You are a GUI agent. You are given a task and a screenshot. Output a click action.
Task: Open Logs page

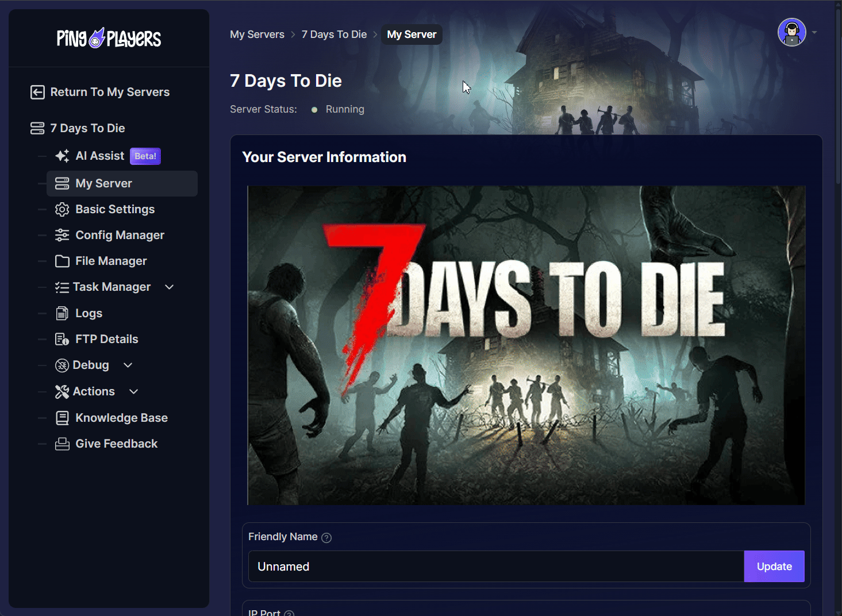pyautogui.click(x=89, y=313)
